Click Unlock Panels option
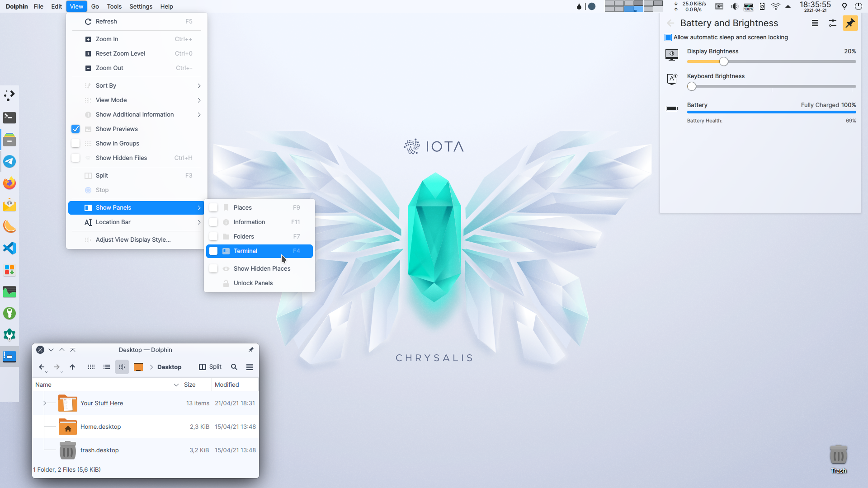Image resolution: width=868 pixels, height=488 pixels. click(x=253, y=283)
